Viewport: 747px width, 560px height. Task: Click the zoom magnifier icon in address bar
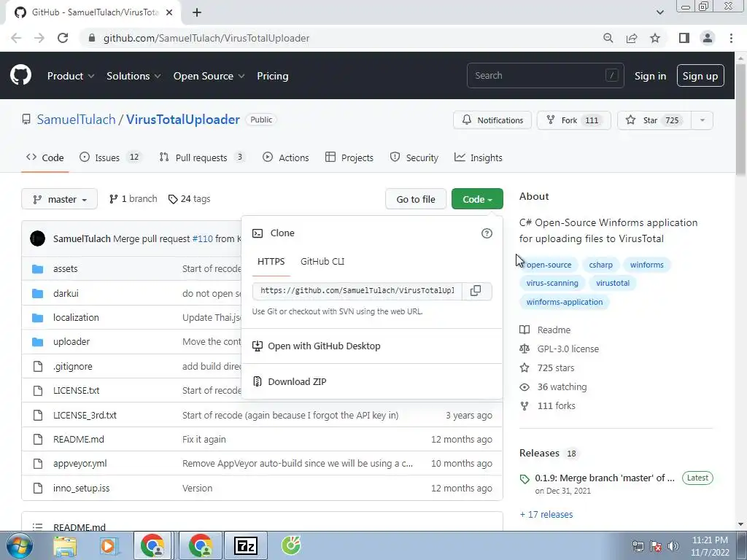(608, 38)
